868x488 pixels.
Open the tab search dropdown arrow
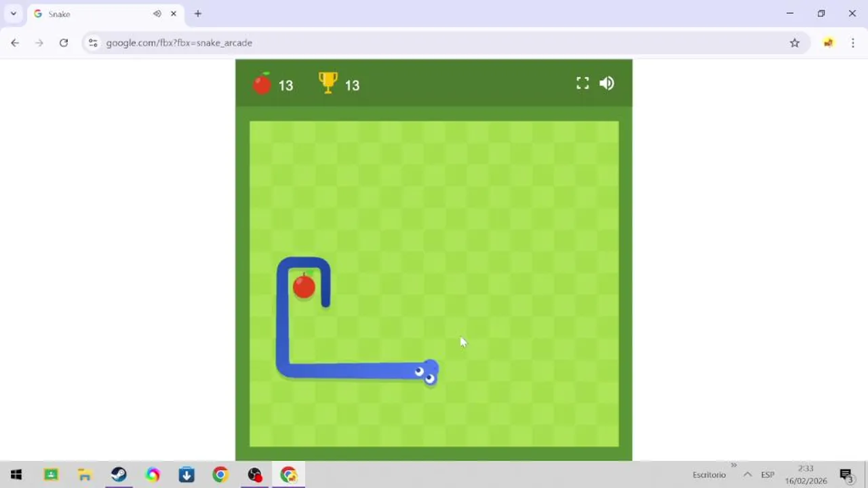pyautogui.click(x=13, y=14)
